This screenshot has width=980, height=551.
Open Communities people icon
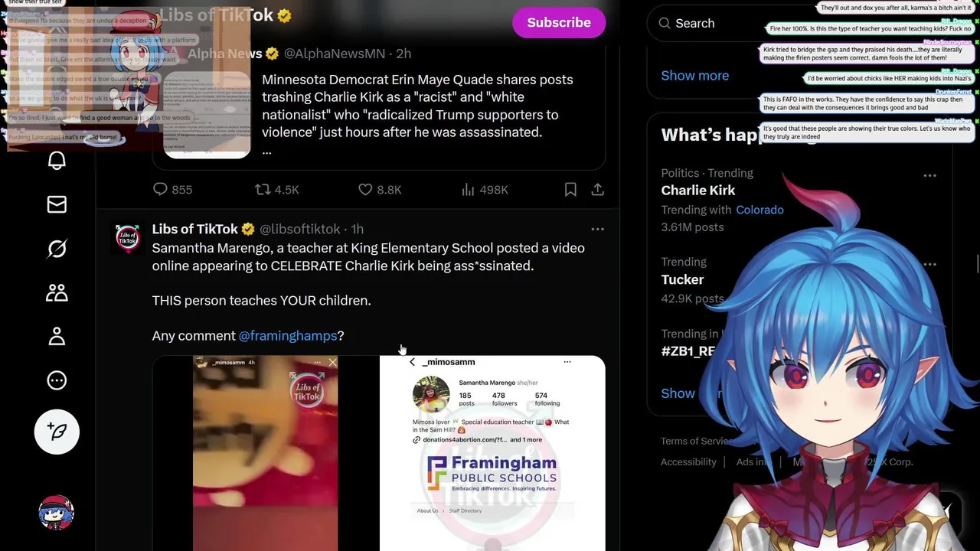[x=57, y=292]
